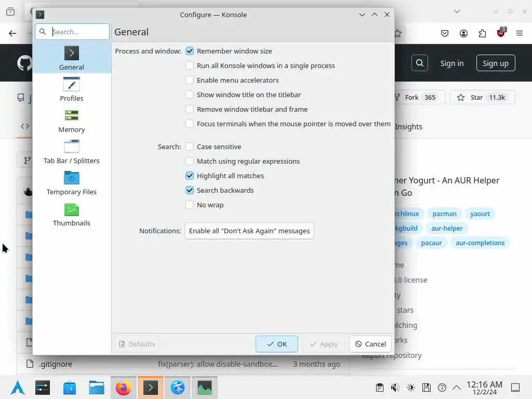Open the aur-helper topic tag
Image resolution: width=532 pixels, height=399 pixels.
[447, 229]
